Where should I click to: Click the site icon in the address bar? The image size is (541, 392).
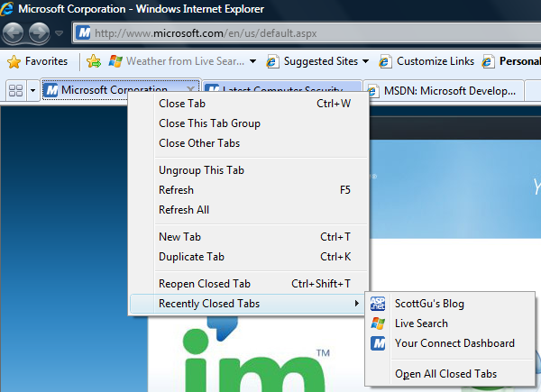83,33
